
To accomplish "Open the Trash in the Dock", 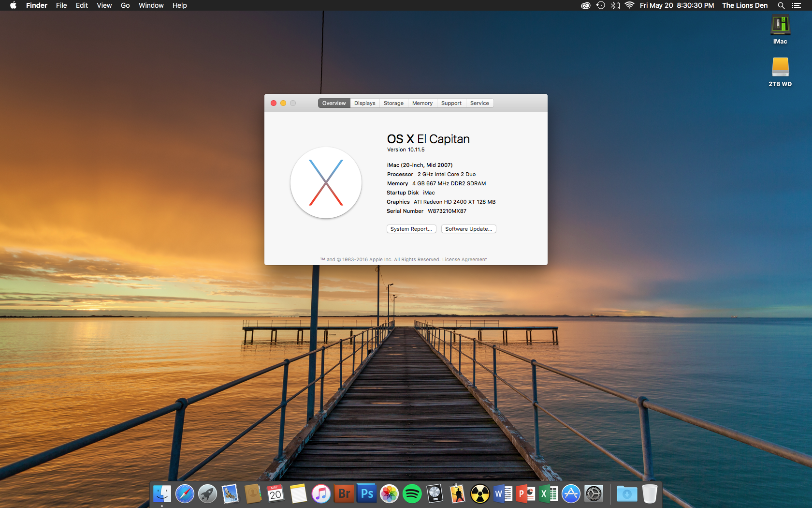I will [650, 493].
